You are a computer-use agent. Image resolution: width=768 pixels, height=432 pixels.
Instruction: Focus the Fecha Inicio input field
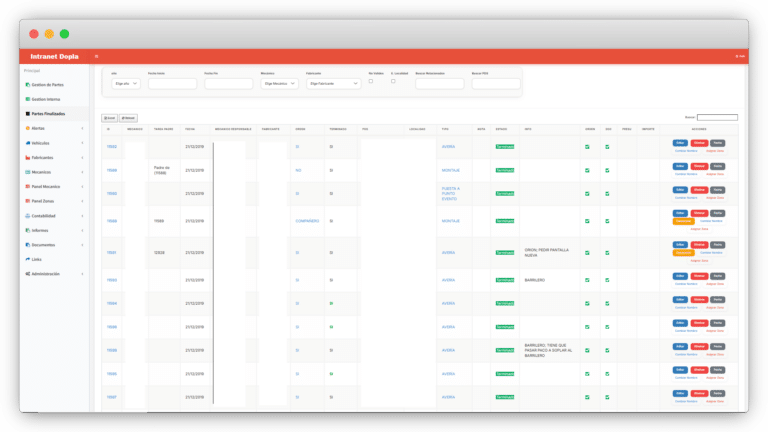point(172,84)
